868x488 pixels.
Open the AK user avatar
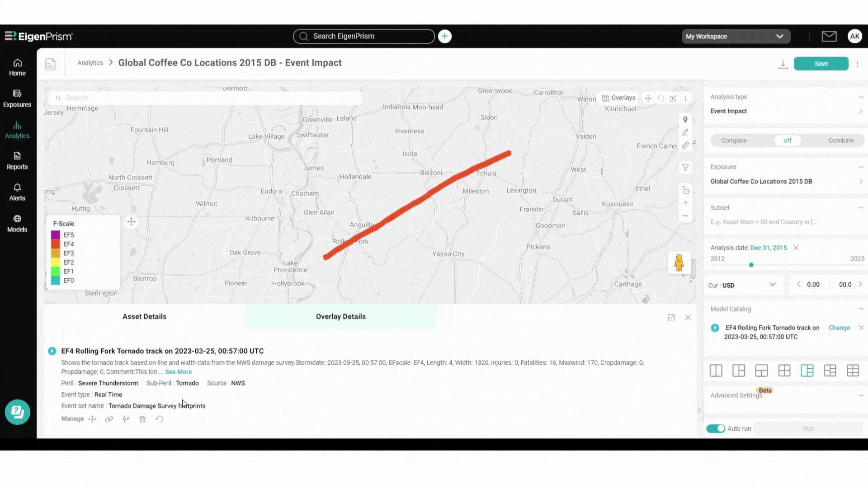click(x=854, y=36)
